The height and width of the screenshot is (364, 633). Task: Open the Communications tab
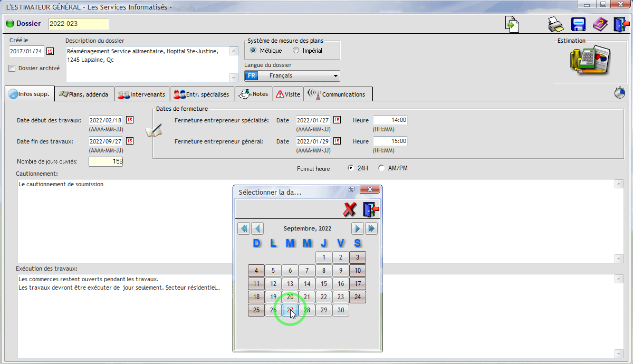click(339, 94)
